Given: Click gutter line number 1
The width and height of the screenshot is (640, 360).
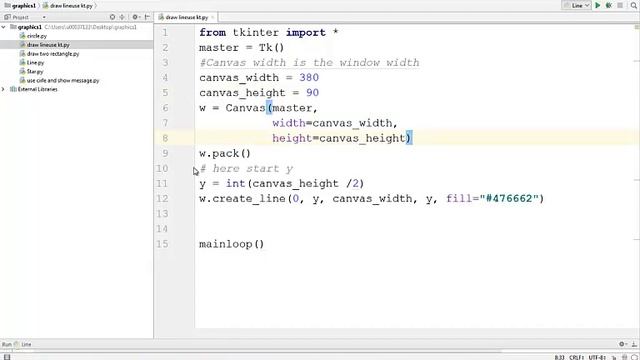Looking at the screenshot, I should point(165,32).
